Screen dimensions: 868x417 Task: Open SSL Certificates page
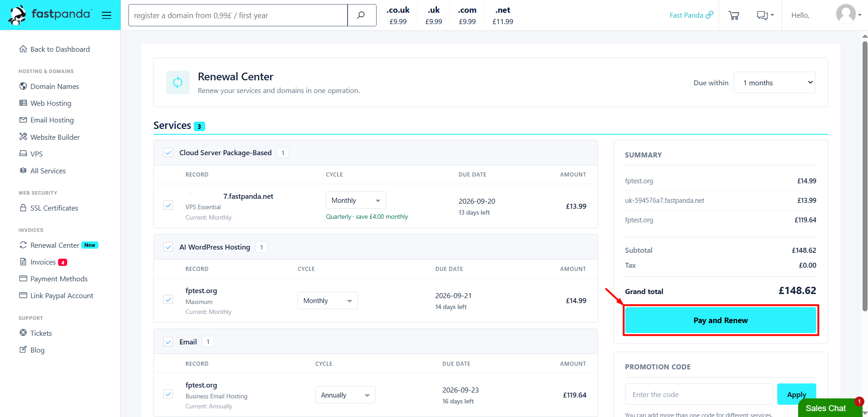point(54,208)
